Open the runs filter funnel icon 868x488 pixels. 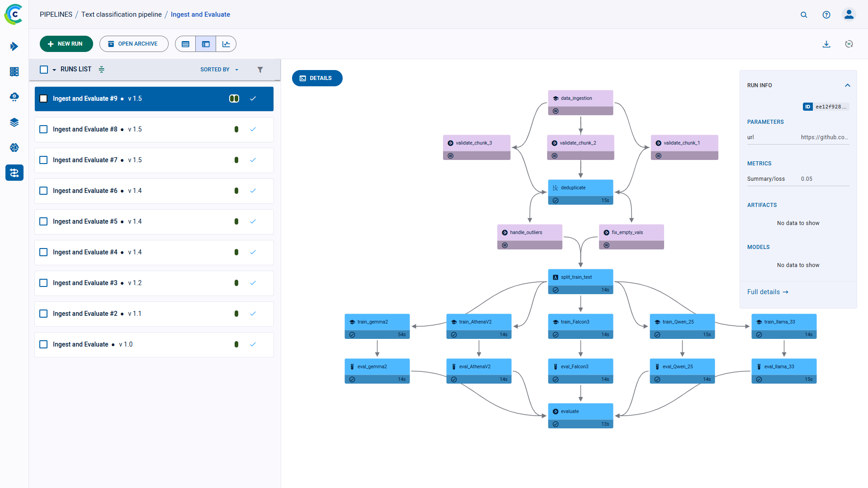260,70
